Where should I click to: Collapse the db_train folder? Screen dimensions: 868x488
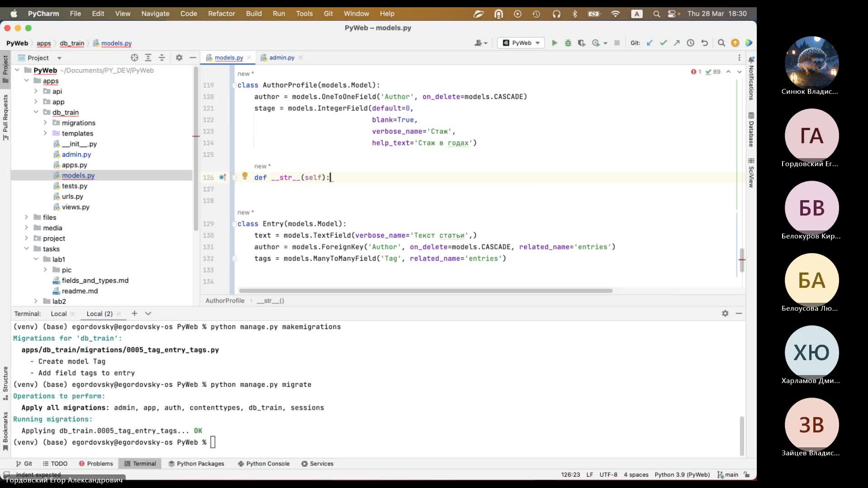click(36, 112)
